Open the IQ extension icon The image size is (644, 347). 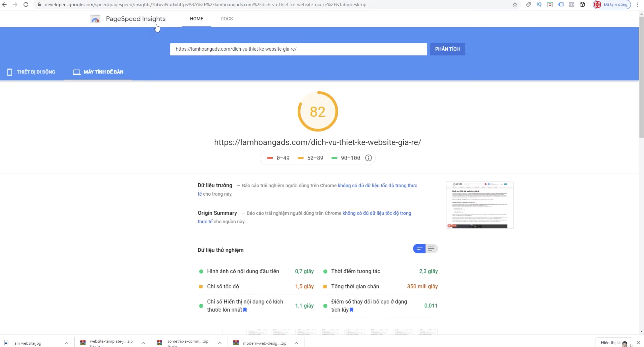tap(539, 4)
